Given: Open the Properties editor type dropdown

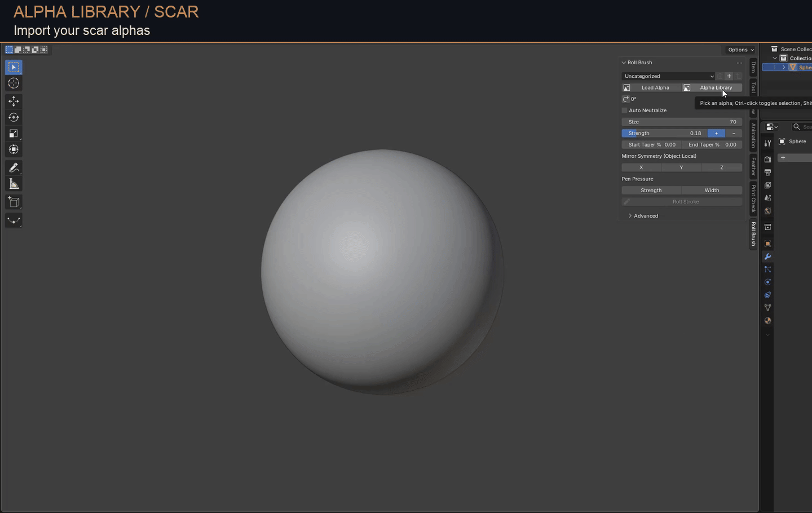Looking at the screenshot, I should tap(771, 127).
